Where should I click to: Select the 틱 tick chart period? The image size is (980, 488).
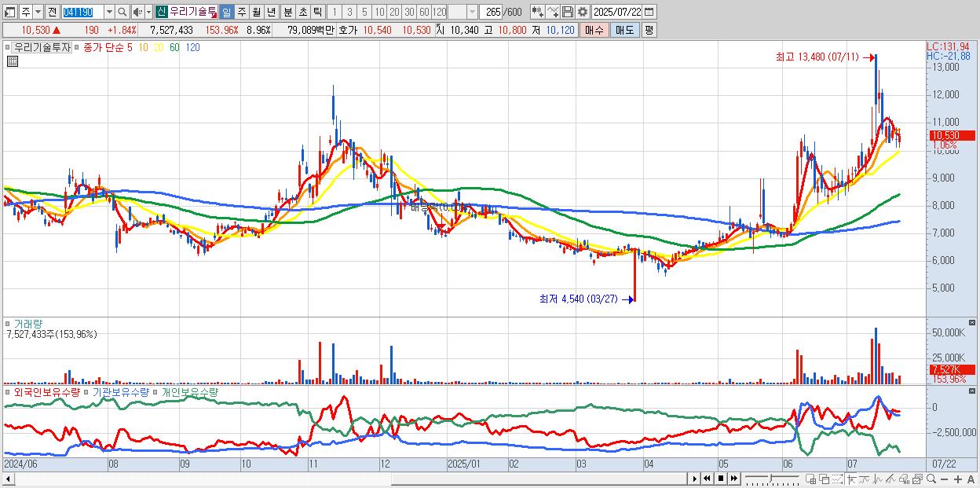point(316,12)
